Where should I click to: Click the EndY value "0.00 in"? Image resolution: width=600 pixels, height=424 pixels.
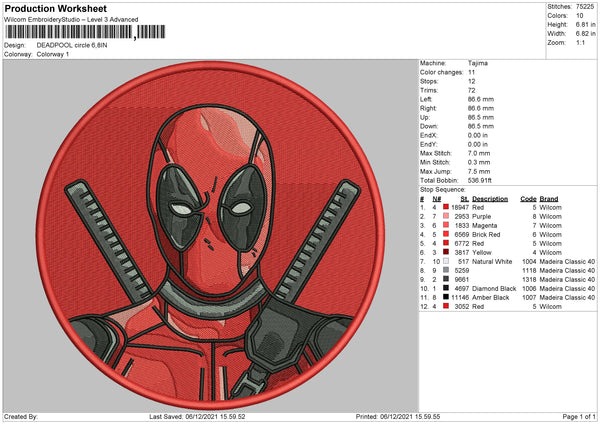478,144
